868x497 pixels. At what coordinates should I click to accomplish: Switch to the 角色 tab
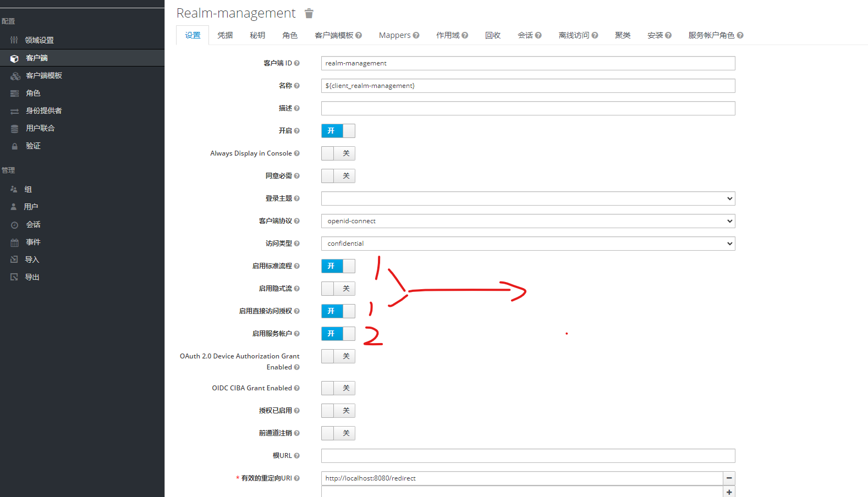[x=290, y=35]
